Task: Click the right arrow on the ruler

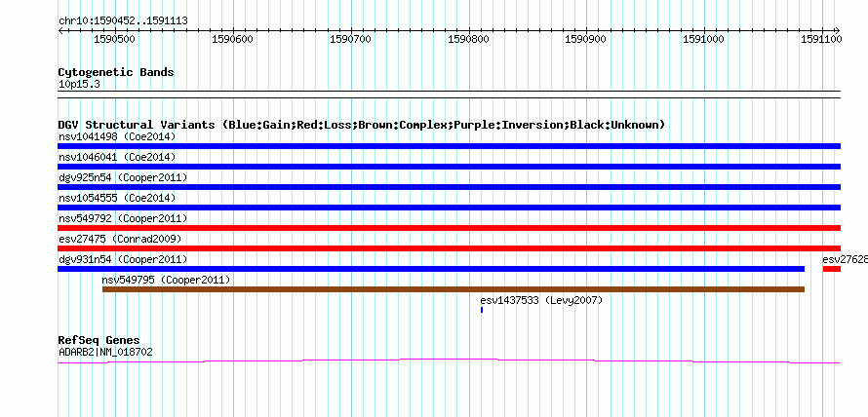Action: (838, 30)
